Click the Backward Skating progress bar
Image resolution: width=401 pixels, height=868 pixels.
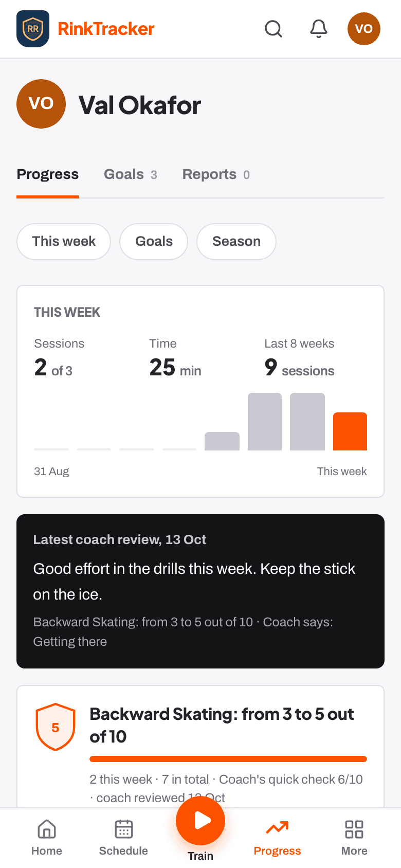[x=228, y=759]
